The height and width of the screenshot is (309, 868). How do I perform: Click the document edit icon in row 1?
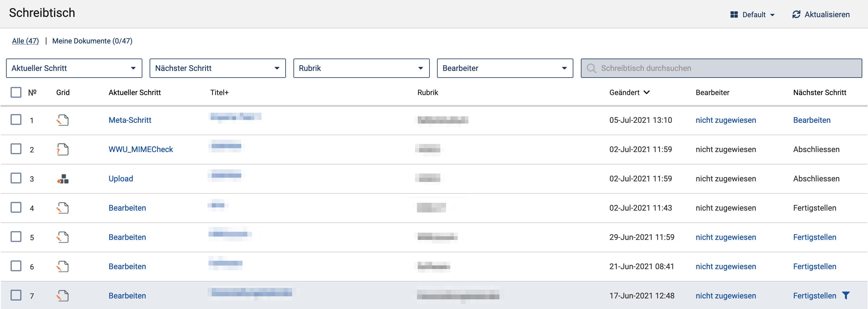point(63,120)
